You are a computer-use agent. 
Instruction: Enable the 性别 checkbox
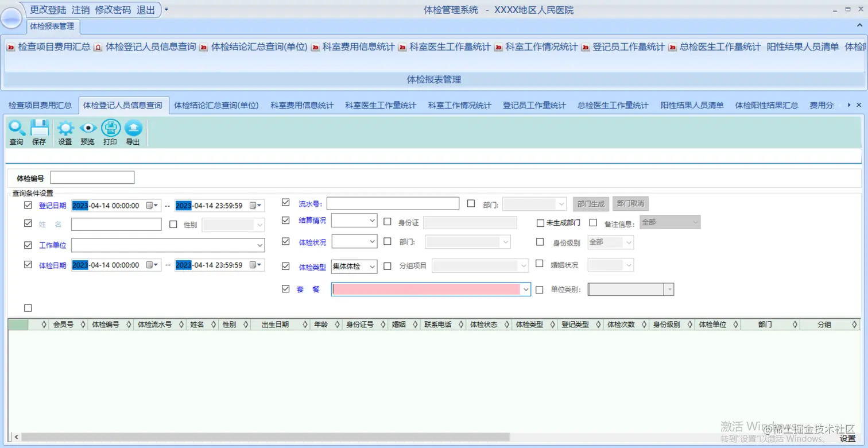coord(173,225)
